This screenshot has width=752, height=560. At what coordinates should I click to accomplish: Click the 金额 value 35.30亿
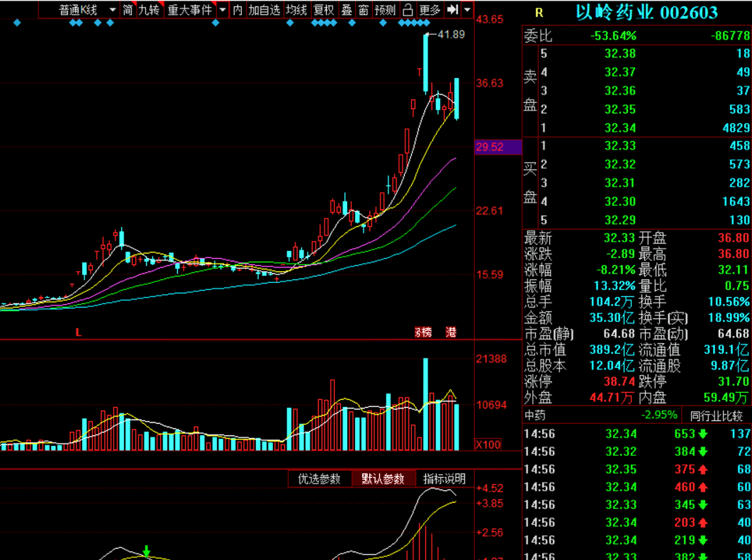pyautogui.click(x=612, y=318)
